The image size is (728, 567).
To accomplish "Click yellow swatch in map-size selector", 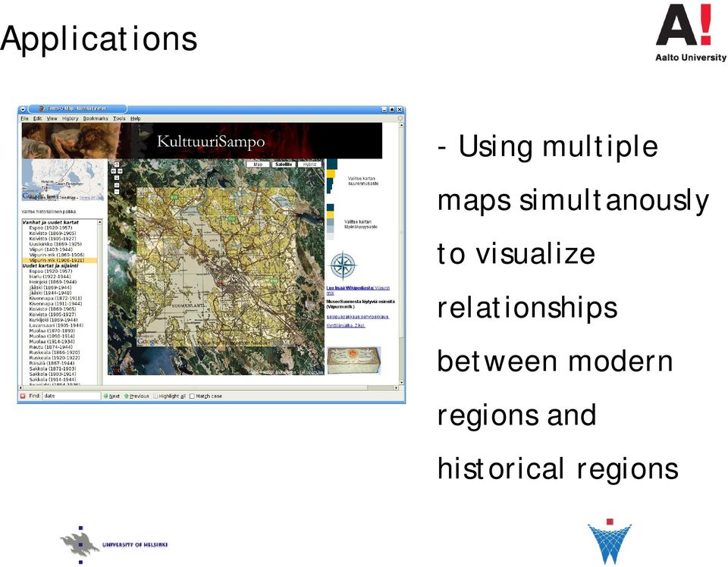I will [x=331, y=174].
